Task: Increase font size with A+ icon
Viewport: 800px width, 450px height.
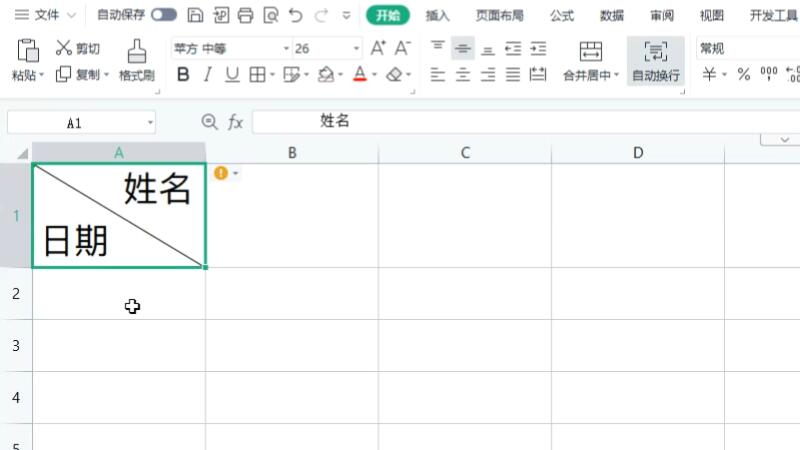Action: click(378, 48)
